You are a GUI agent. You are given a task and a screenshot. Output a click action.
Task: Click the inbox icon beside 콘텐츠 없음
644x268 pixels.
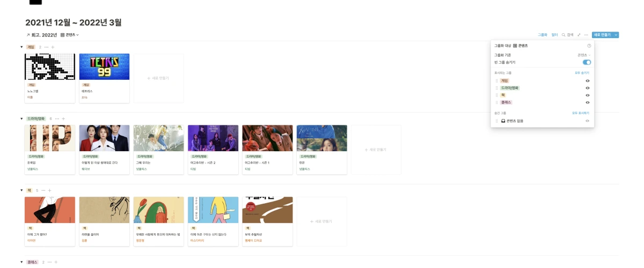click(x=503, y=121)
